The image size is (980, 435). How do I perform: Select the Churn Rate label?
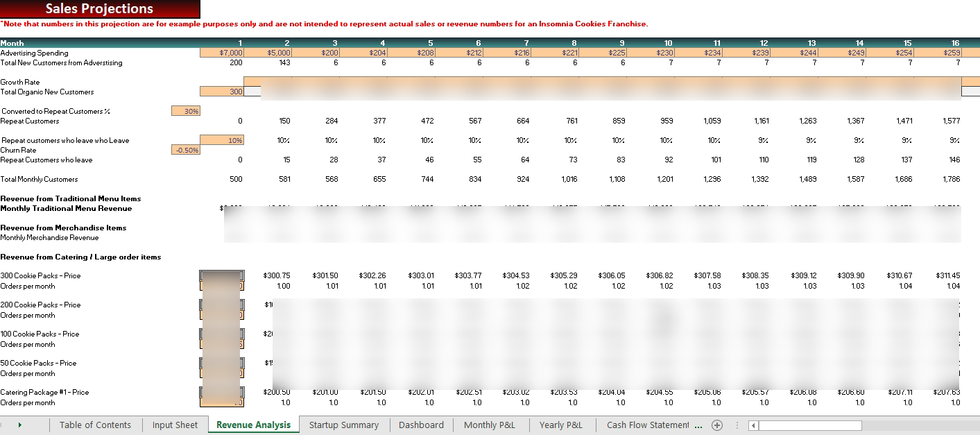pos(18,150)
